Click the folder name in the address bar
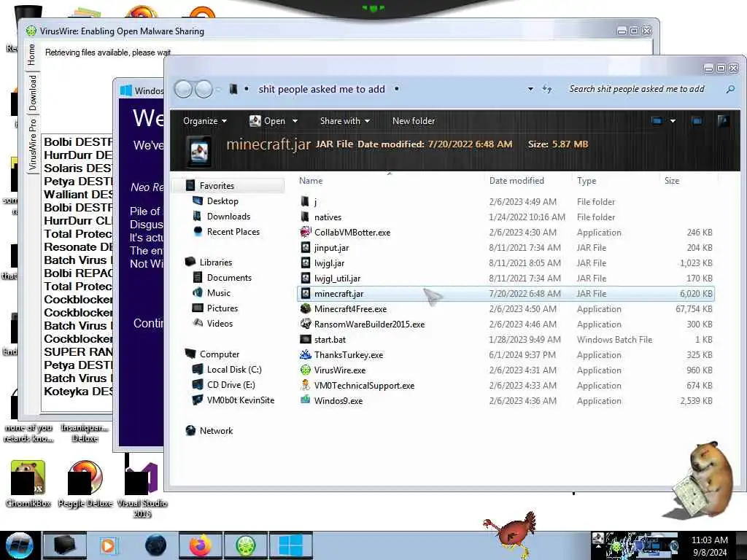747x560 pixels. click(322, 89)
